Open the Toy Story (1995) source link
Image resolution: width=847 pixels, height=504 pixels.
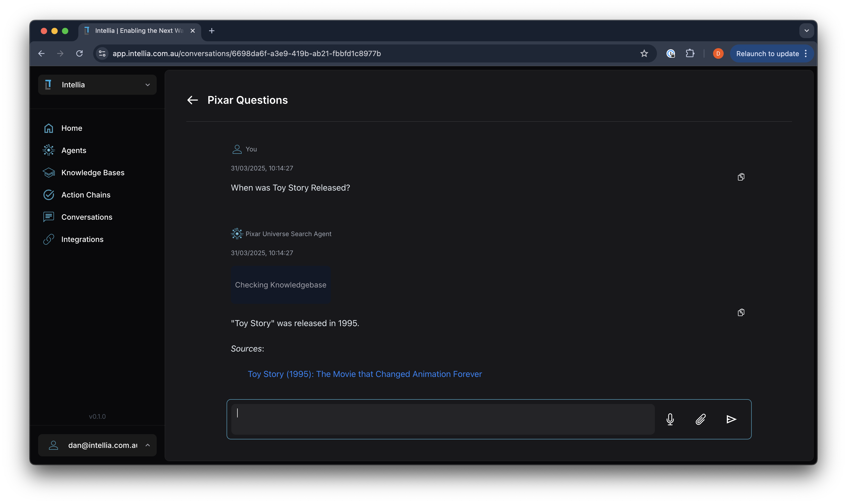pyautogui.click(x=364, y=374)
